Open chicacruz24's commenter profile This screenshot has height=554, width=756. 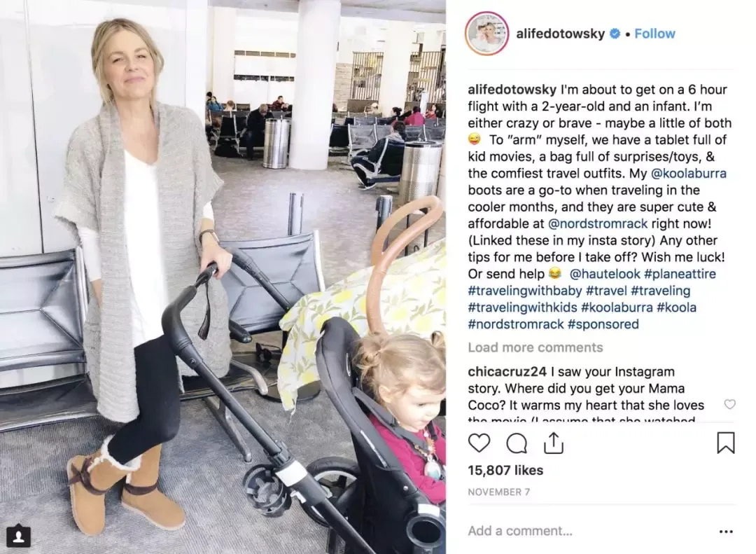(507, 372)
